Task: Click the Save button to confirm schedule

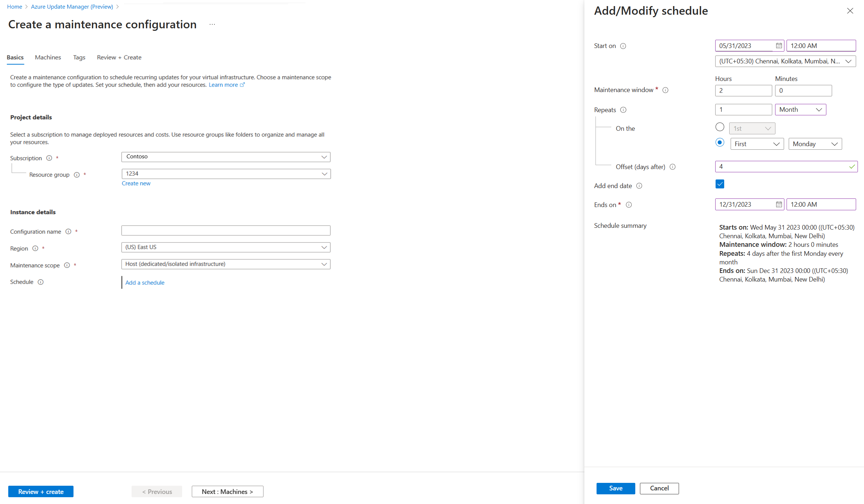Action: point(615,488)
